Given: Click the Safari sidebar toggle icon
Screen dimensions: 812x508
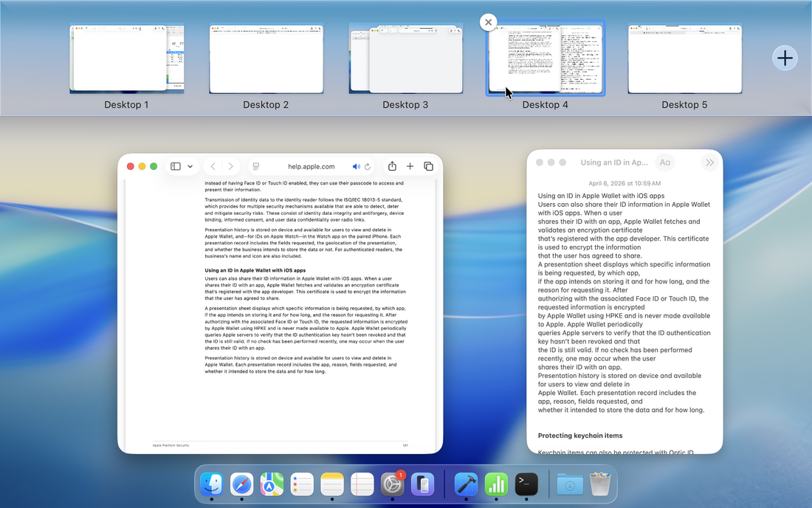Looking at the screenshot, I should click(176, 167).
